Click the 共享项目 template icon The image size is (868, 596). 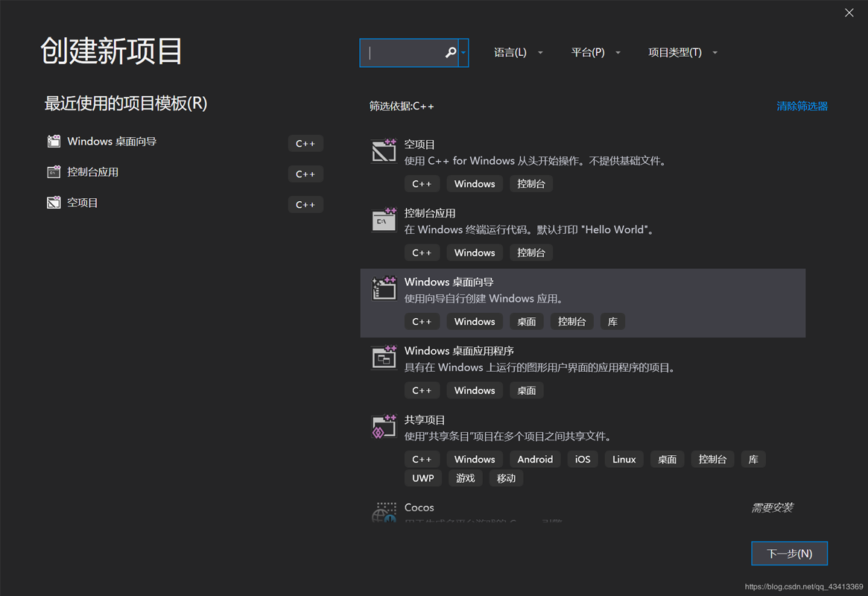click(x=384, y=426)
